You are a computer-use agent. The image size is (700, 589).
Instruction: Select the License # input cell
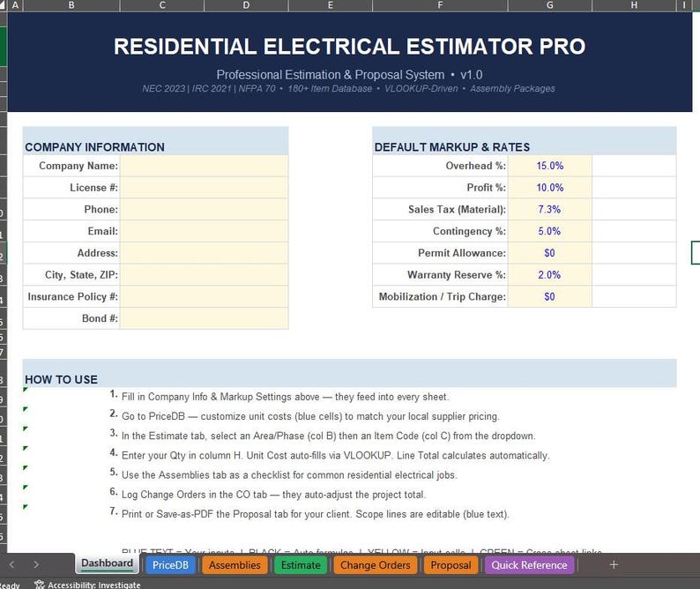point(204,188)
